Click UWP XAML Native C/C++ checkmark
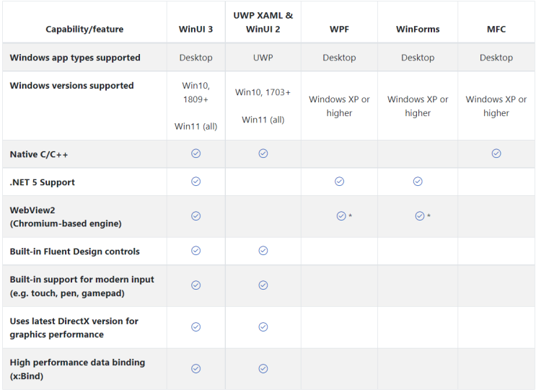 click(263, 153)
